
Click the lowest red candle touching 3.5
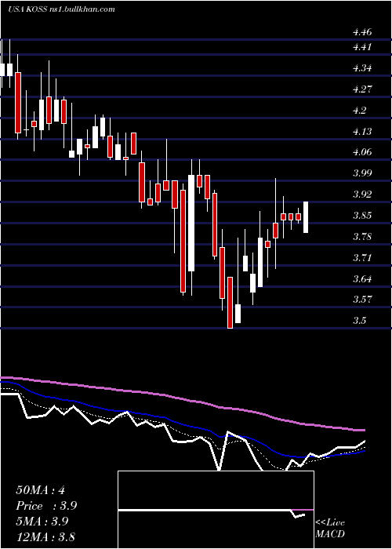click(230, 303)
